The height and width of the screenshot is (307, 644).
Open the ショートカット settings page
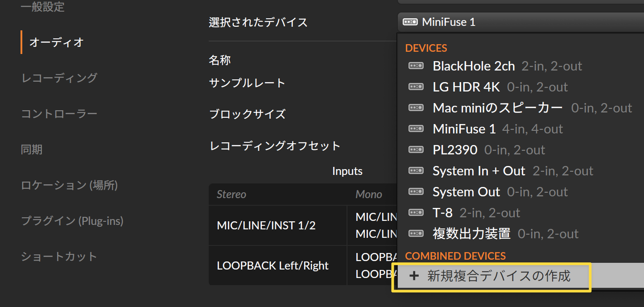click(x=59, y=257)
